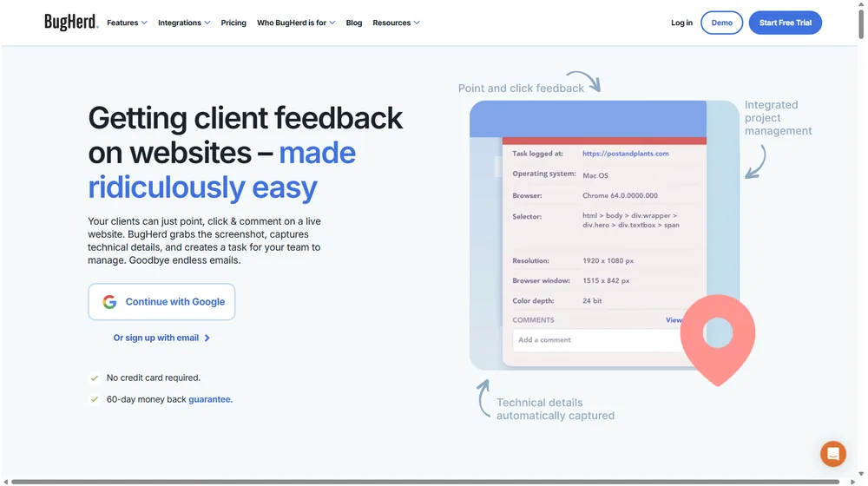868x486 pixels.
Task: Expand the Resources dropdown menu
Action: (x=396, y=23)
